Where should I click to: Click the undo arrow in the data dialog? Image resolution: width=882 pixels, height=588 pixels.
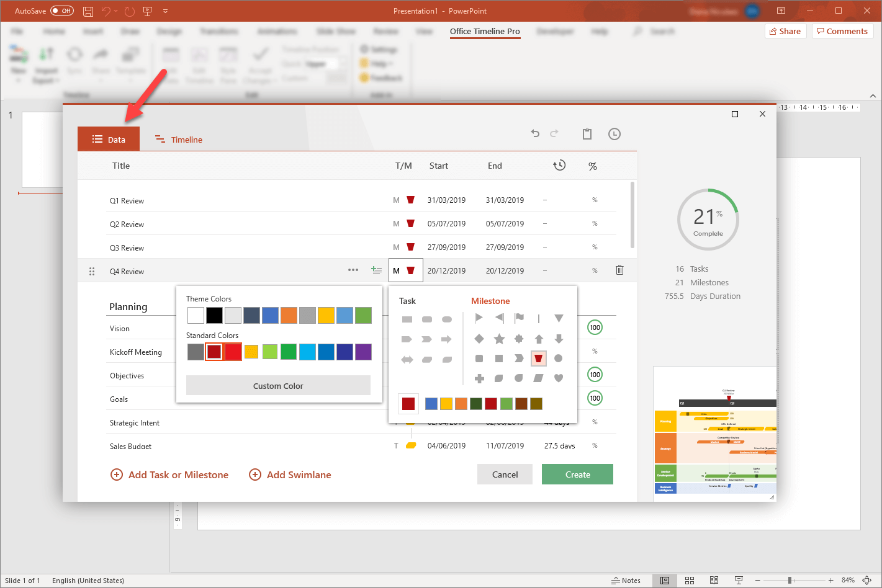(x=535, y=133)
